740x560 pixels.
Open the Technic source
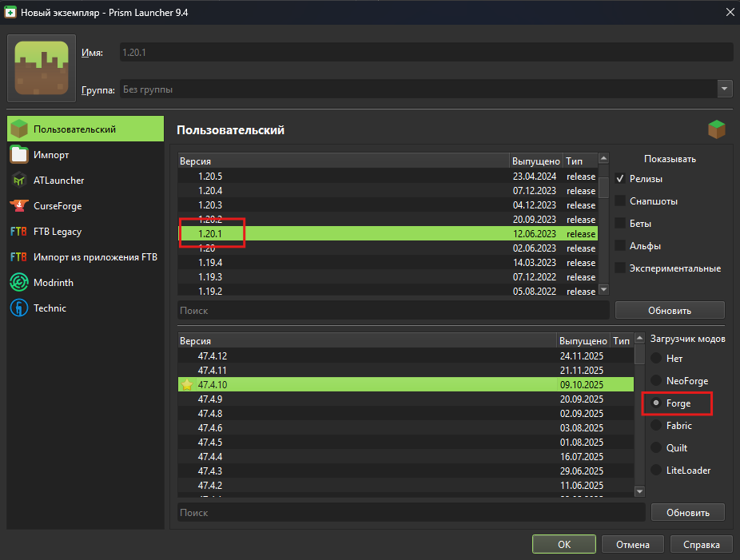pyautogui.click(x=86, y=308)
